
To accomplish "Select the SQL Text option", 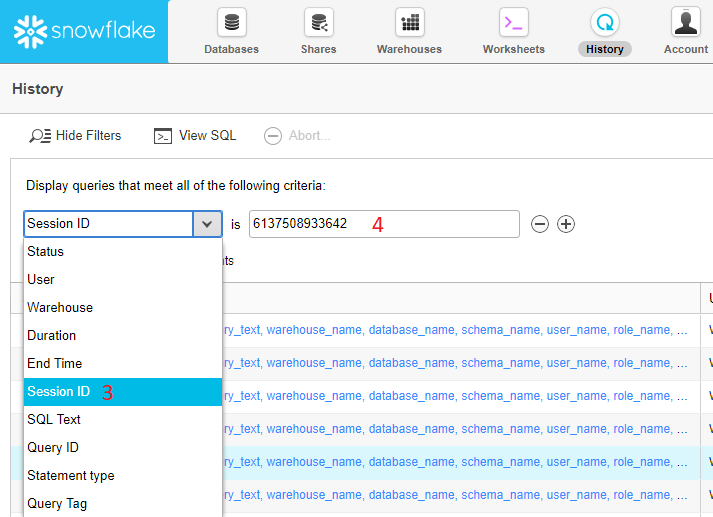I will click(54, 420).
